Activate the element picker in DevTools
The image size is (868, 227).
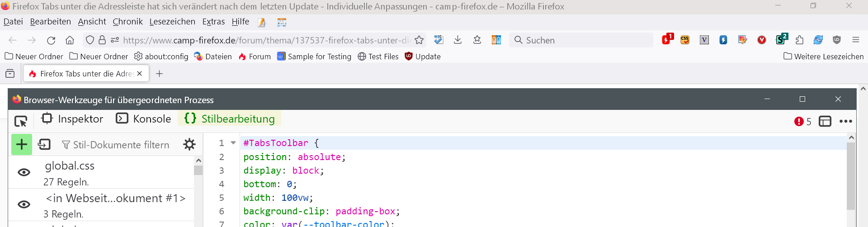21,121
